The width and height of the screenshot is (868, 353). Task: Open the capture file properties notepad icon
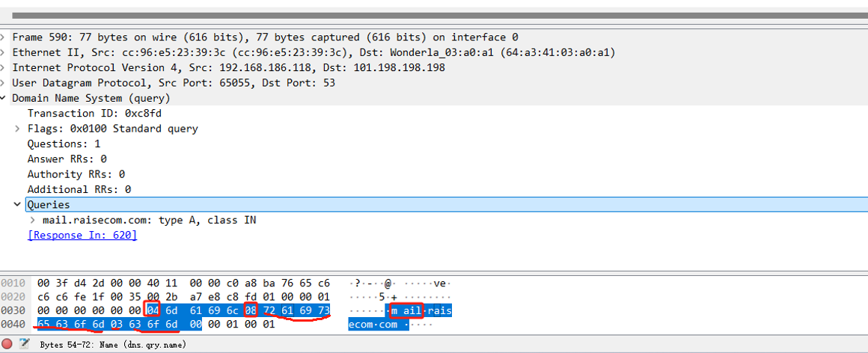[25, 343]
